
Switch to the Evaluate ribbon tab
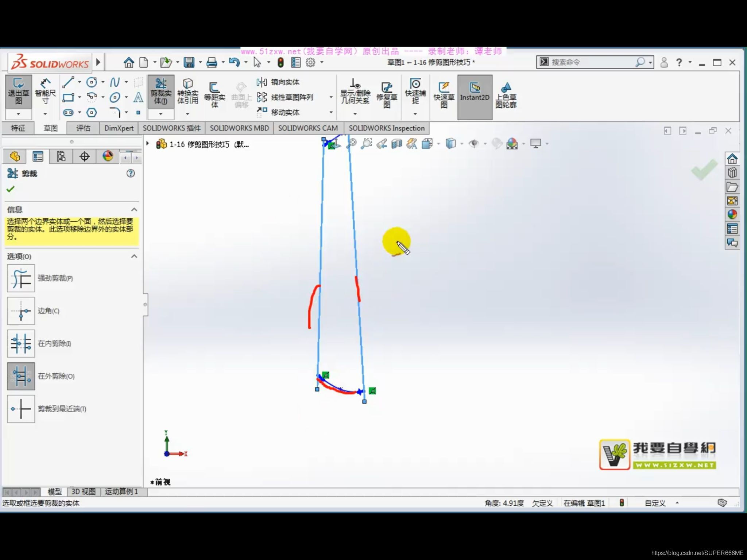point(83,128)
